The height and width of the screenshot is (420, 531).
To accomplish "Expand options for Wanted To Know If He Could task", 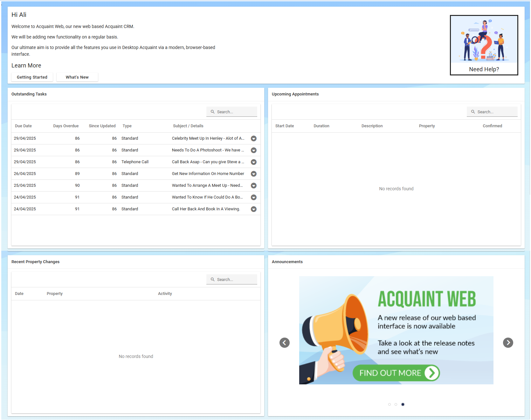I will click(254, 197).
